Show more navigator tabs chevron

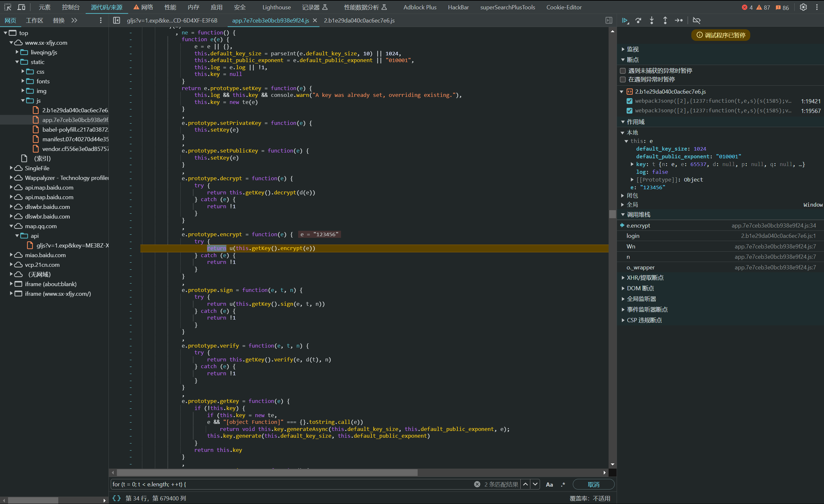tap(74, 20)
